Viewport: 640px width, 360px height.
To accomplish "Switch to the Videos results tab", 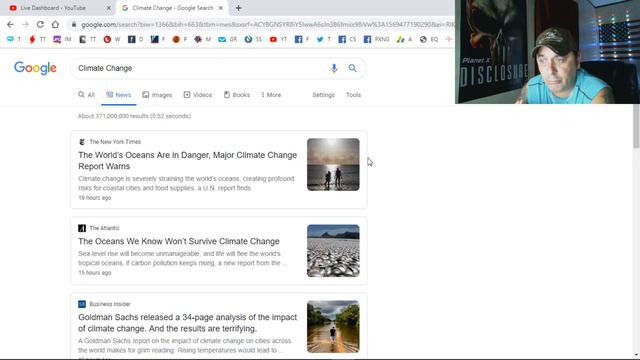I will (x=198, y=95).
